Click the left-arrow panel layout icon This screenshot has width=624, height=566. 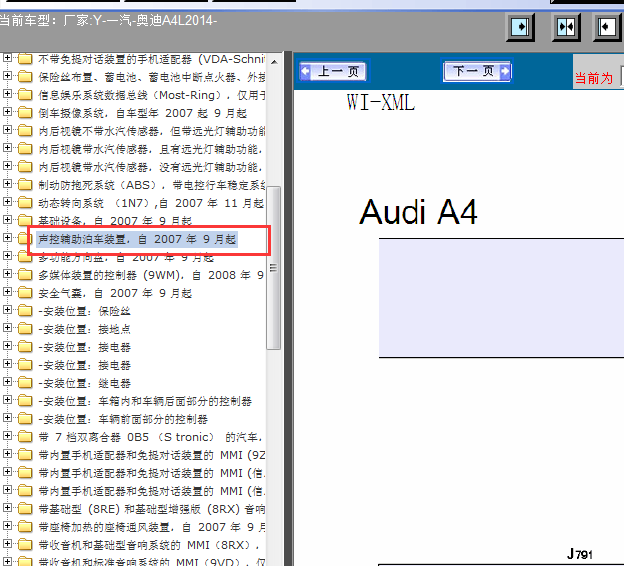(607, 27)
